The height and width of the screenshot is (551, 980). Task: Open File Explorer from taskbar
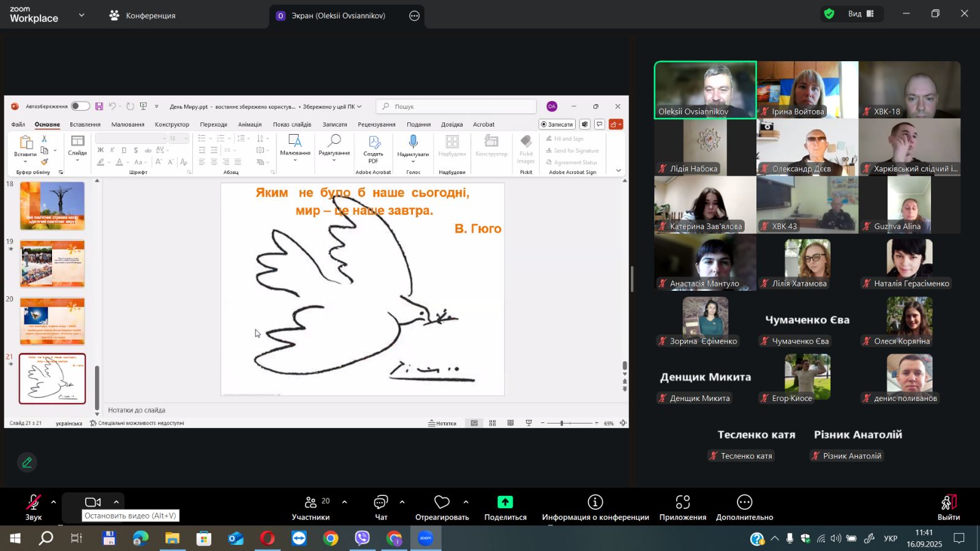(x=172, y=538)
